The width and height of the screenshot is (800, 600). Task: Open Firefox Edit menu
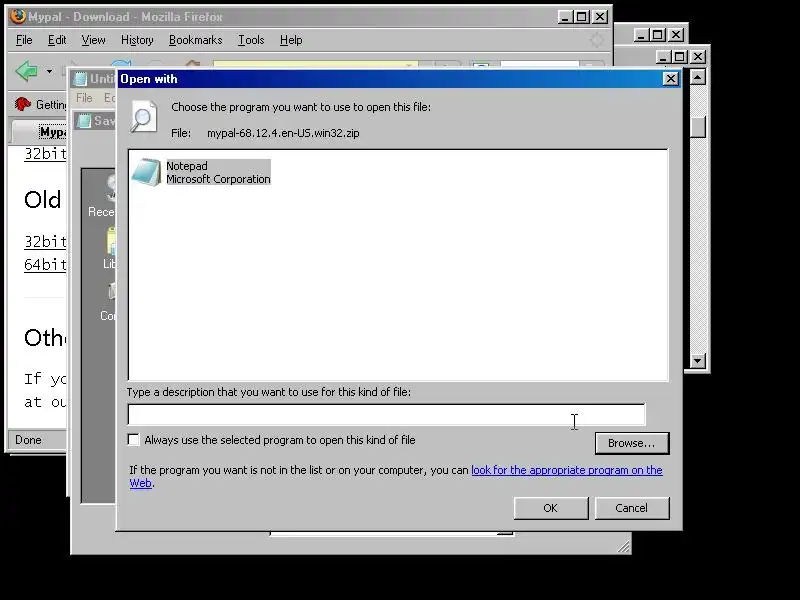[x=57, y=40]
